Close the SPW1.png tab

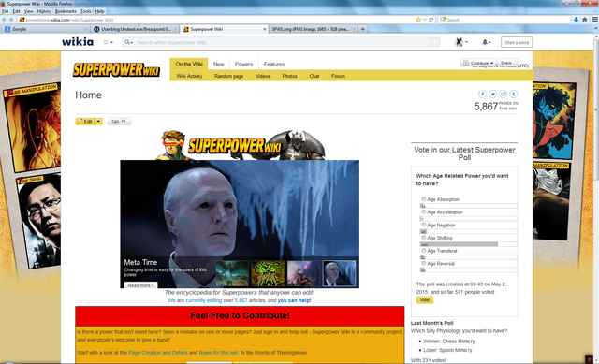(354, 29)
